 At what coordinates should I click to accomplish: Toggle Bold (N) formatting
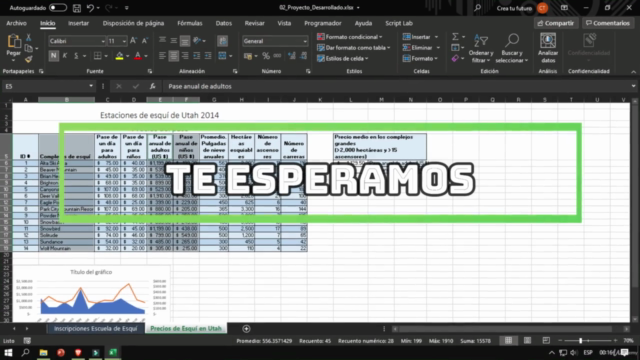tap(53, 56)
